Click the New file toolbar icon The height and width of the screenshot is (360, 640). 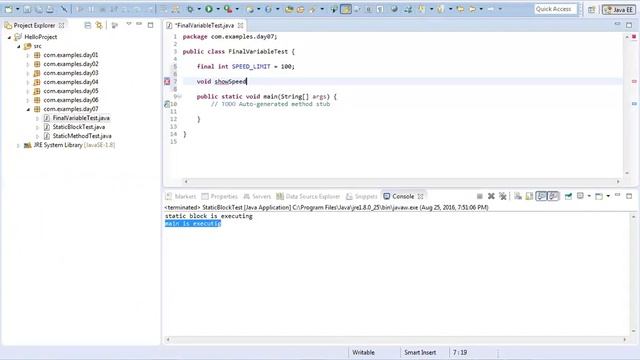[9, 9]
